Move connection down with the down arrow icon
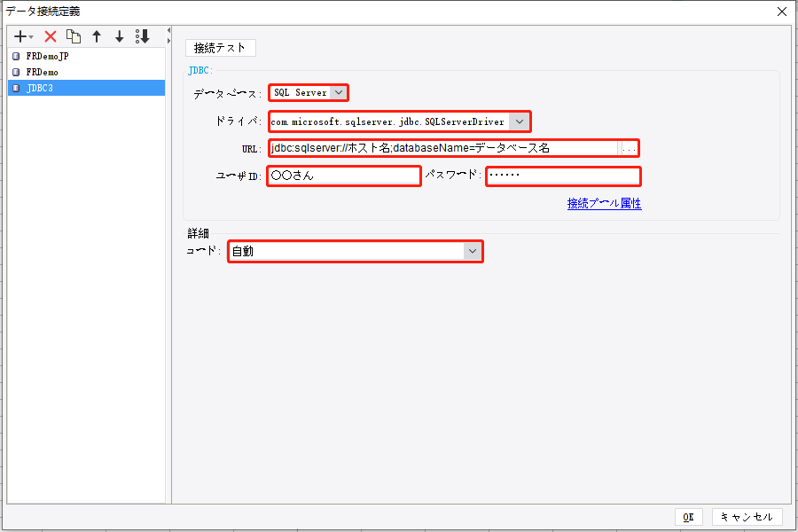This screenshot has height=532, width=798. click(120, 36)
